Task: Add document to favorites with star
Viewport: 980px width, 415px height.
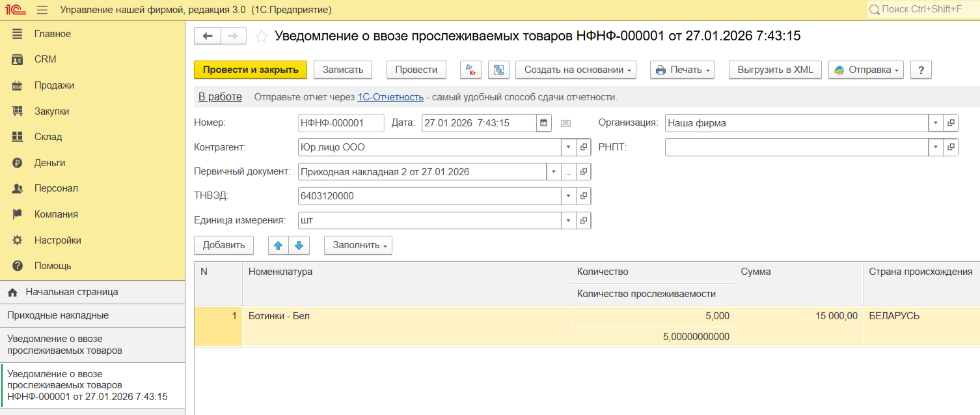Action: pyautogui.click(x=262, y=36)
